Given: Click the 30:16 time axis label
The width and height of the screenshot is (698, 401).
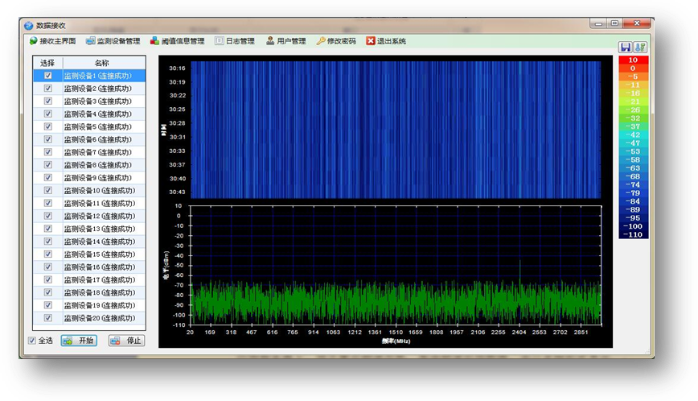Looking at the screenshot, I should 177,68.
